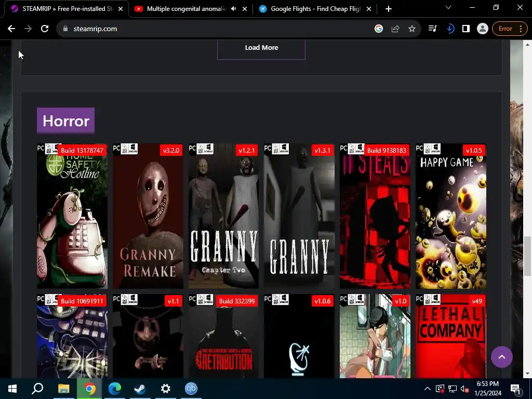Open media control playlist icon

(433, 29)
